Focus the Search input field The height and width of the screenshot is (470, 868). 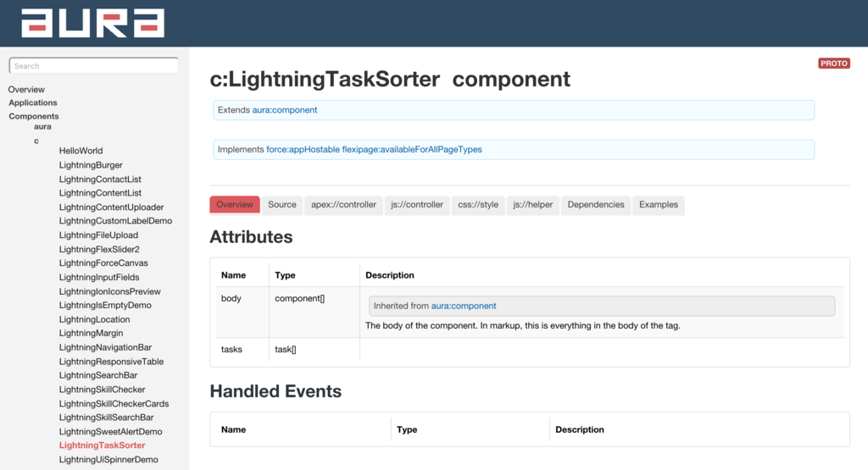(93, 66)
